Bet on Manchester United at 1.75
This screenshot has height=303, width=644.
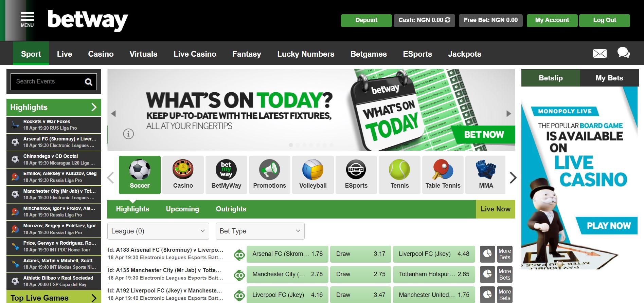coord(434,295)
